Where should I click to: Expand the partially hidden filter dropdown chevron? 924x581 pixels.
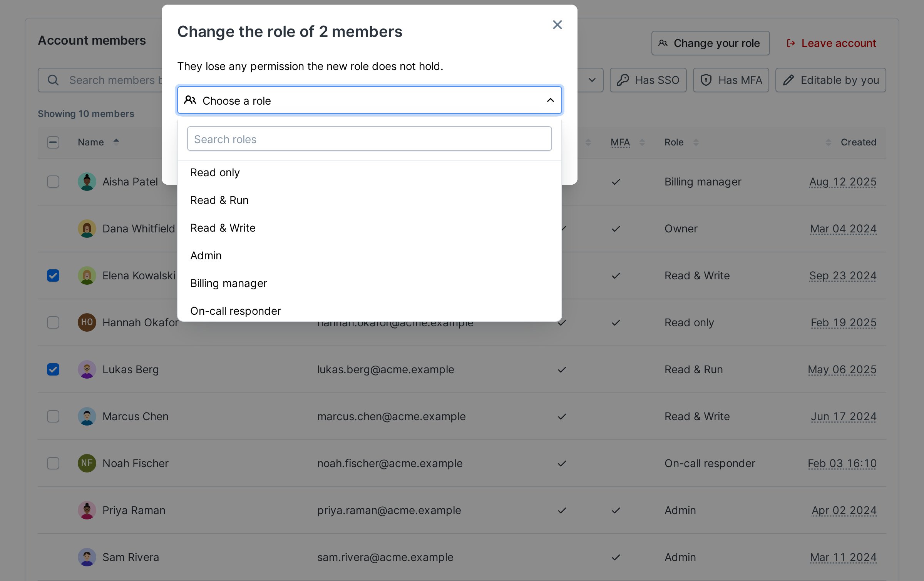tap(592, 80)
